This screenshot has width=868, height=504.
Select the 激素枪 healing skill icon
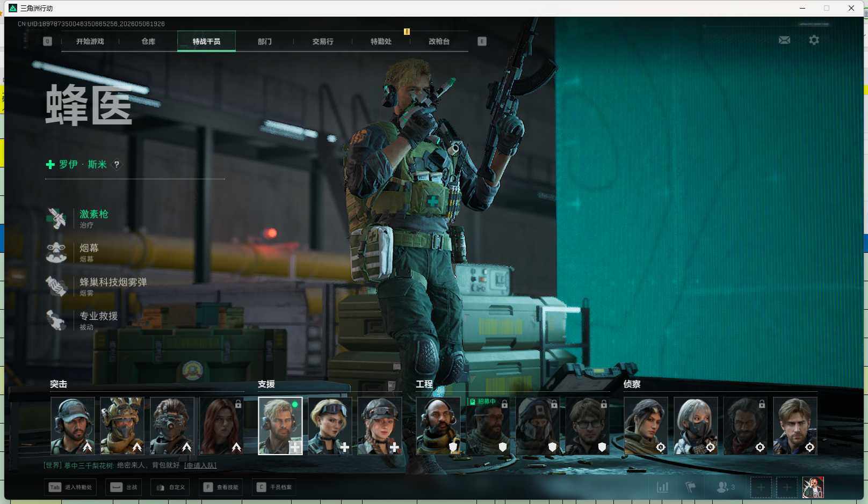tap(56, 218)
